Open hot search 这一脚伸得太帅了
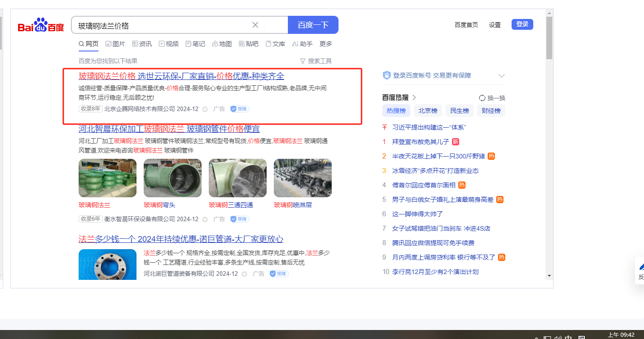 click(x=418, y=214)
